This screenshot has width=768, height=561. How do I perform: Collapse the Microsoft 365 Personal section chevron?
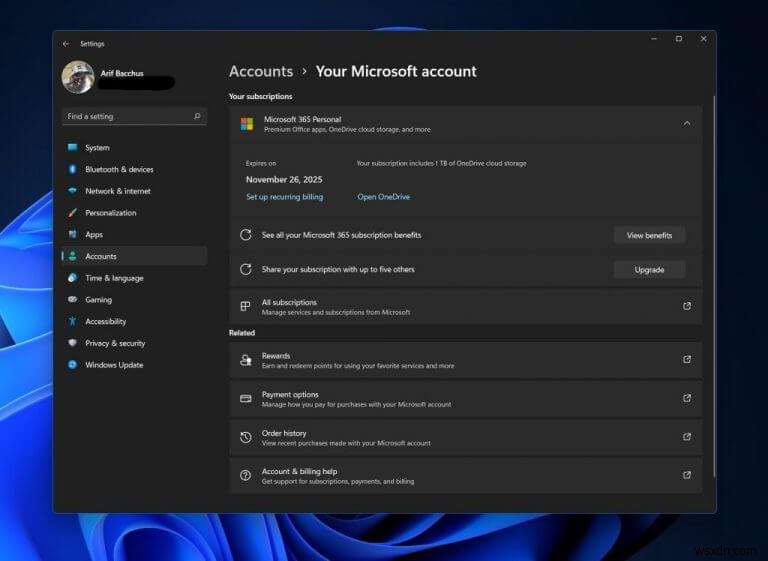tap(687, 123)
